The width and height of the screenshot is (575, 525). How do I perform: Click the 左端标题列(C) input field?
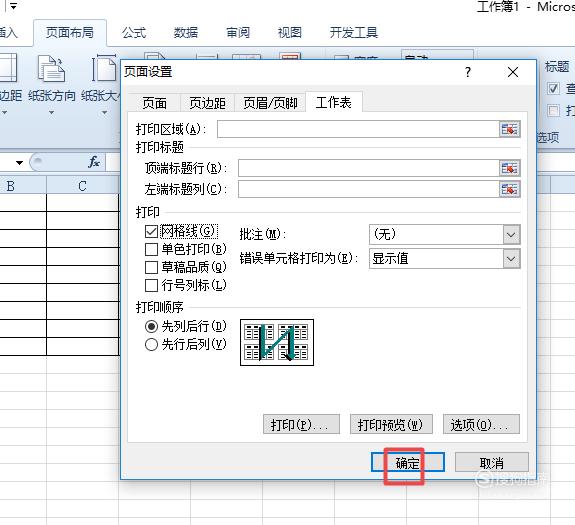369,189
